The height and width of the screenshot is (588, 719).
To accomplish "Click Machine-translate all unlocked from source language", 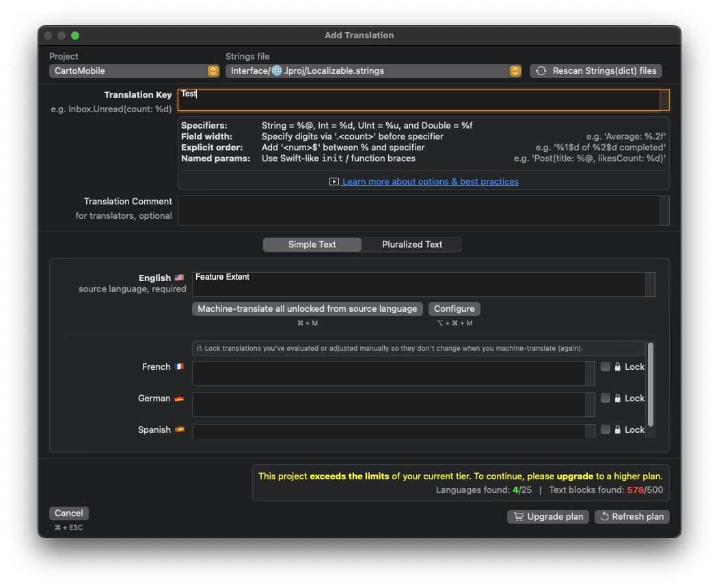I will [x=308, y=308].
